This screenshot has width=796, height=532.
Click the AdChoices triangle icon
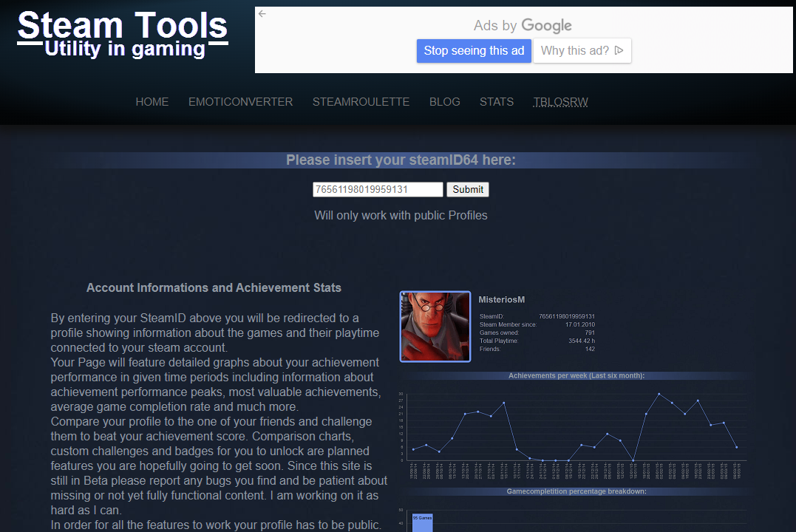click(619, 51)
